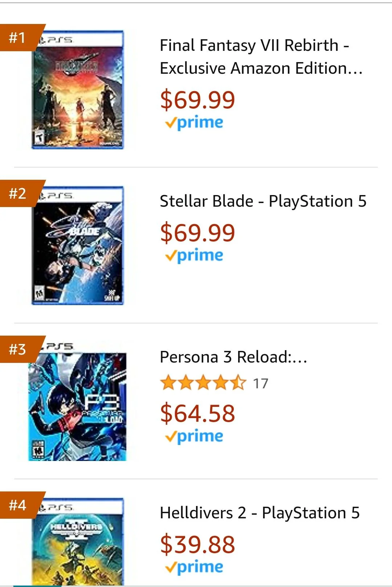Click the prime badge under Stellar Blade
The height and width of the screenshot is (587, 392).
click(x=194, y=256)
